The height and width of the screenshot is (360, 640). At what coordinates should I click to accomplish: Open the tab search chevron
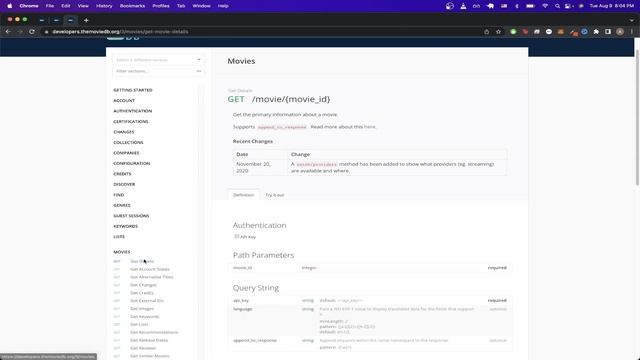[632, 20]
